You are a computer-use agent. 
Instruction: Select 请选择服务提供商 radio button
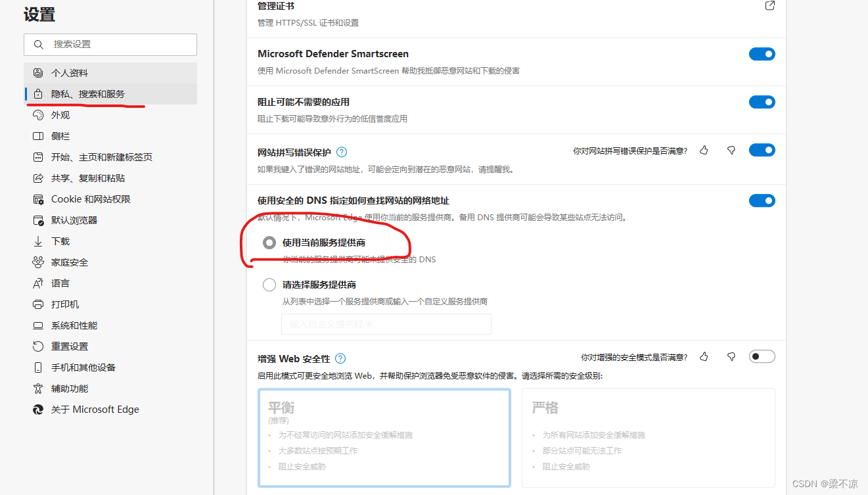coord(269,284)
